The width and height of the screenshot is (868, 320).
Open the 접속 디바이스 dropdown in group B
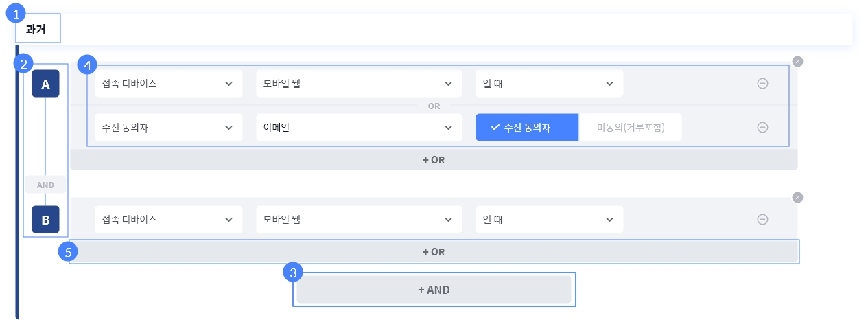[168, 219]
